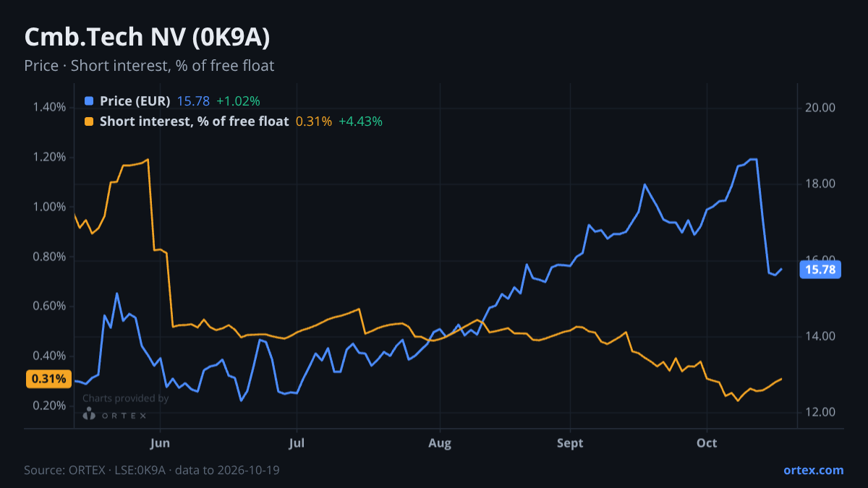
Task: Click the orange 0.31% tag on left axis
Action: pos(48,379)
